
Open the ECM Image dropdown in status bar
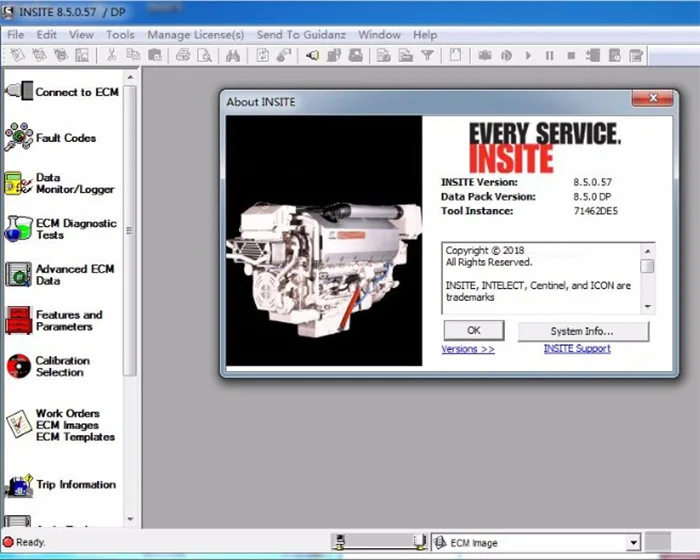633,543
